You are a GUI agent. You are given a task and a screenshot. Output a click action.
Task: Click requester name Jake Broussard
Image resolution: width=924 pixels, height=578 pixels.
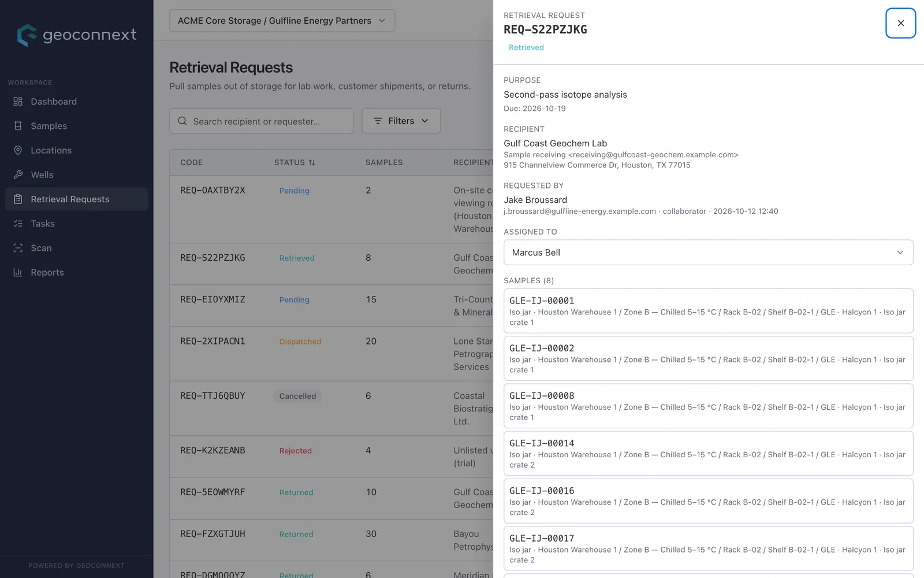coord(535,200)
